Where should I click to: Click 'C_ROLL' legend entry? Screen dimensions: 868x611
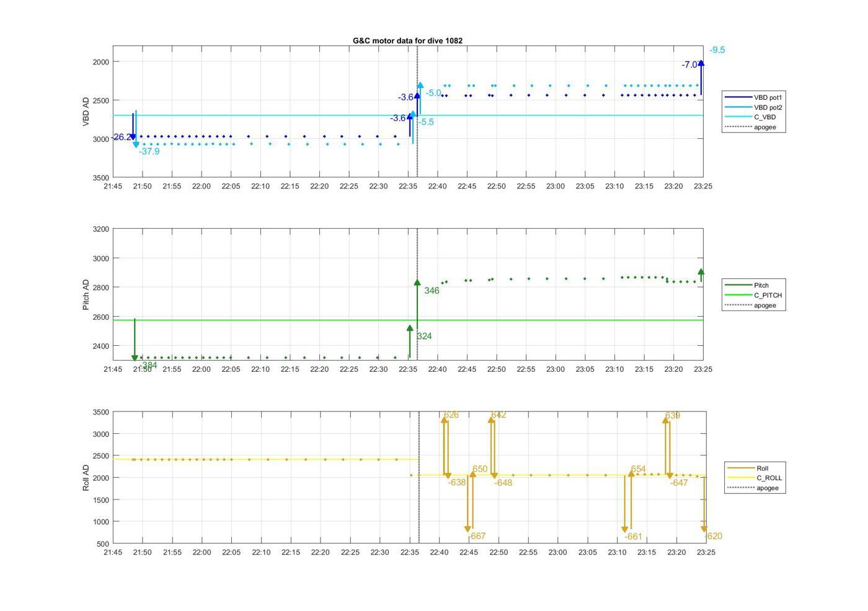(x=769, y=478)
